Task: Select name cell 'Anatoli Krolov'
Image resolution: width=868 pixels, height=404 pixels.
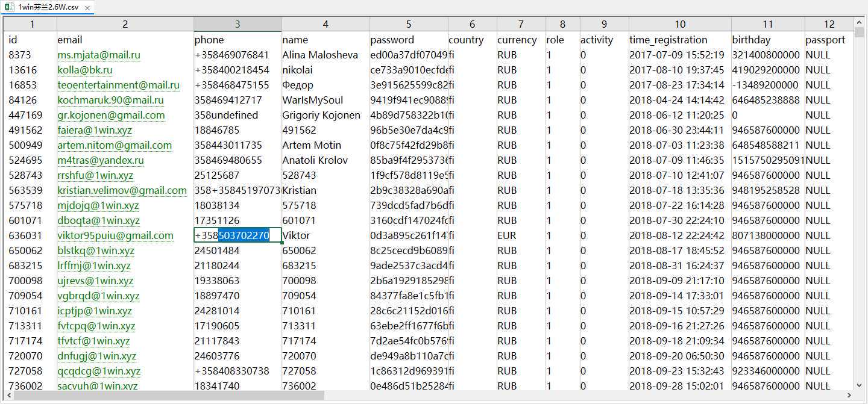Action: 325,160
